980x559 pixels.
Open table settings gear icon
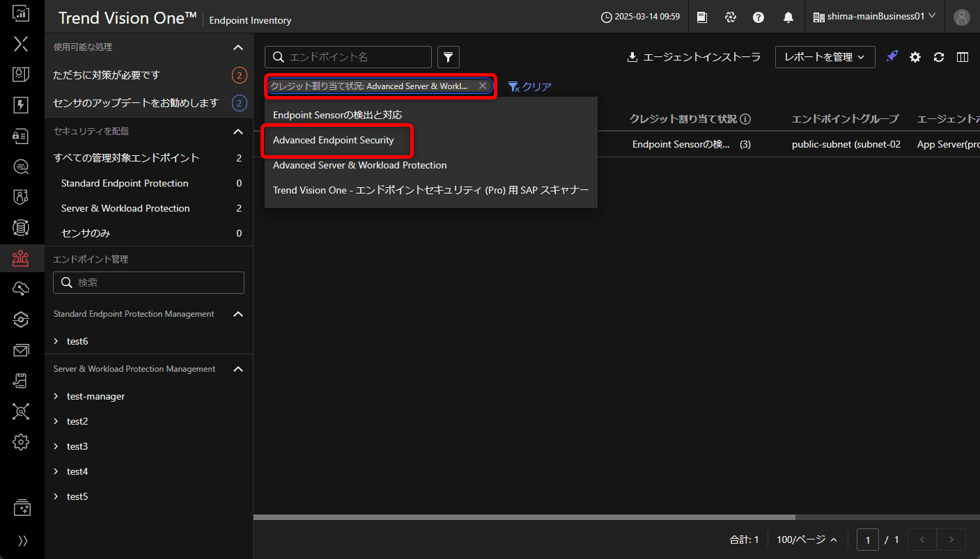click(915, 57)
